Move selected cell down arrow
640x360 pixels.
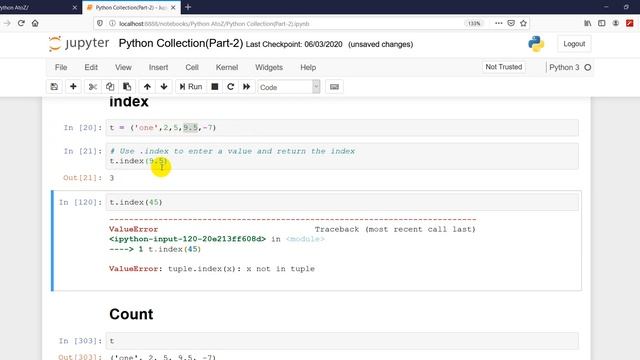[164, 87]
